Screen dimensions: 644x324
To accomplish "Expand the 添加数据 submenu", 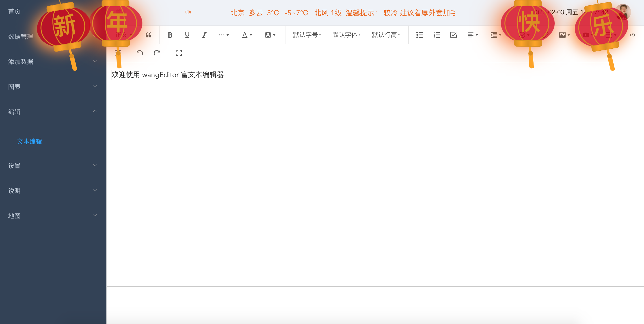I will (53, 61).
